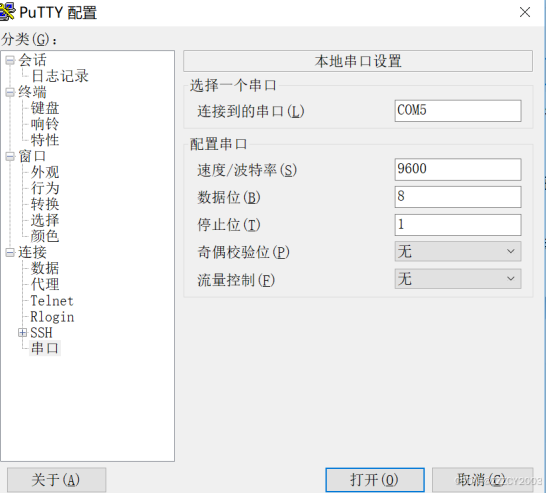Select 键盘 in category tree
The image size is (546, 493).
pyautogui.click(x=45, y=108)
